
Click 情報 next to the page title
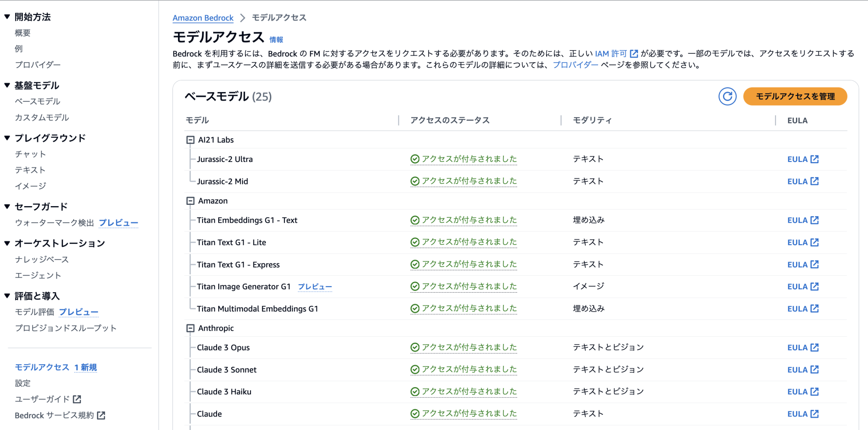pyautogui.click(x=277, y=39)
